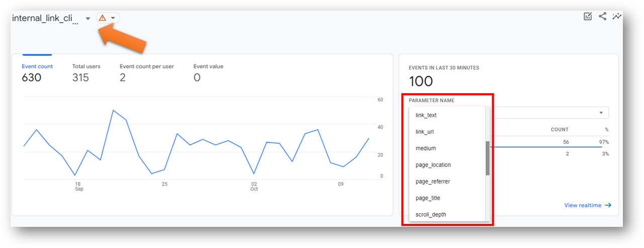This screenshot has width=644, height=248.
Task: Click the share report icon
Action: tap(602, 17)
